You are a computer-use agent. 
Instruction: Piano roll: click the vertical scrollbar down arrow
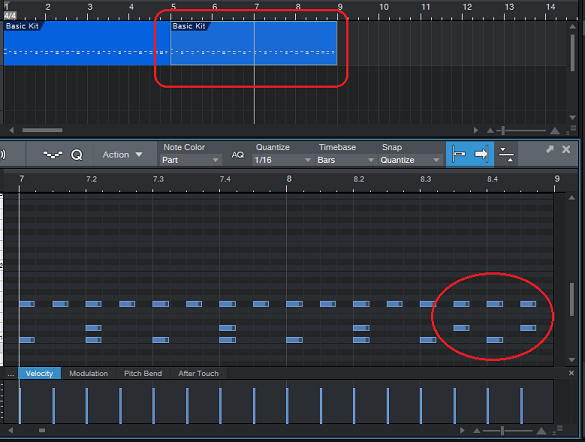point(572,360)
